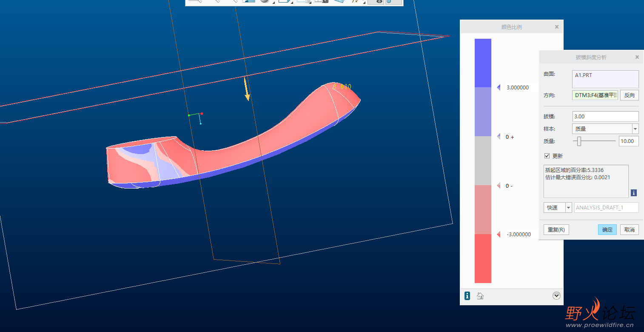Click the bright red swatch at the scale bottom
This screenshot has height=332, width=644.
483,259
